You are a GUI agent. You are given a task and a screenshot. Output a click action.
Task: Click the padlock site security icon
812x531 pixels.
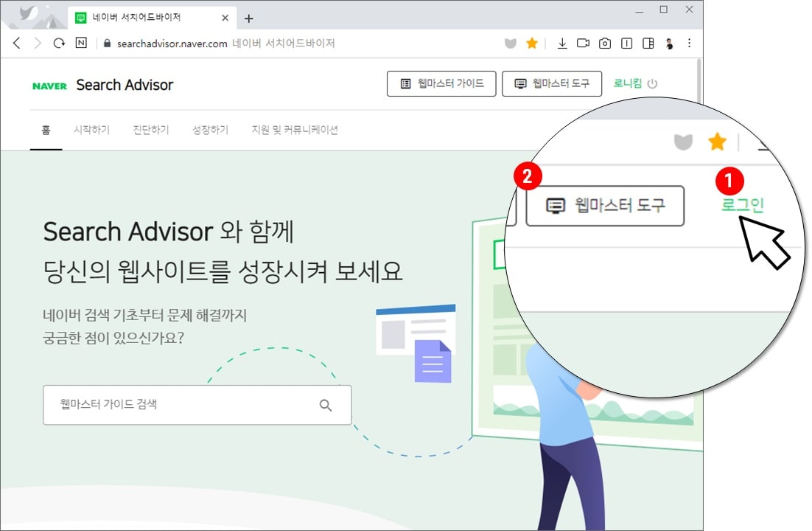(x=107, y=44)
